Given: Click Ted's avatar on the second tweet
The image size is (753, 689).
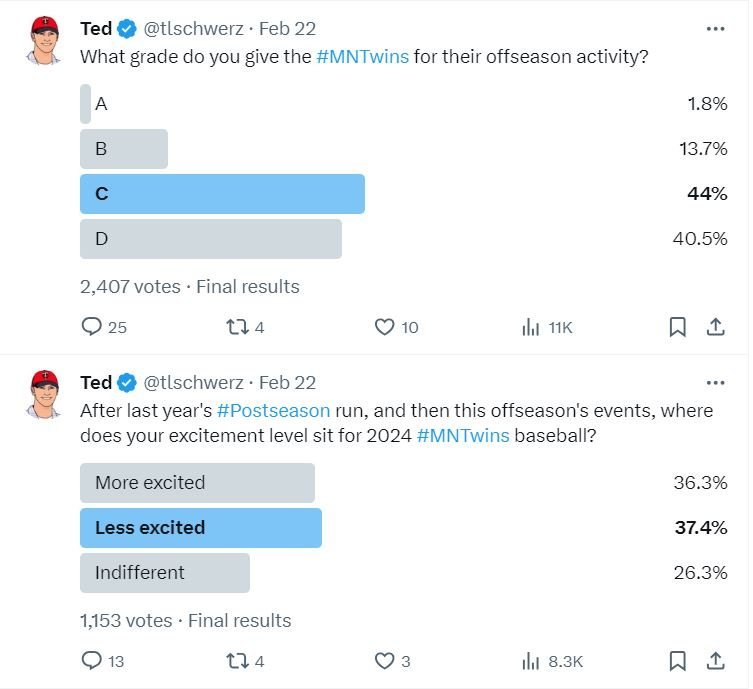Looking at the screenshot, I should point(45,393).
